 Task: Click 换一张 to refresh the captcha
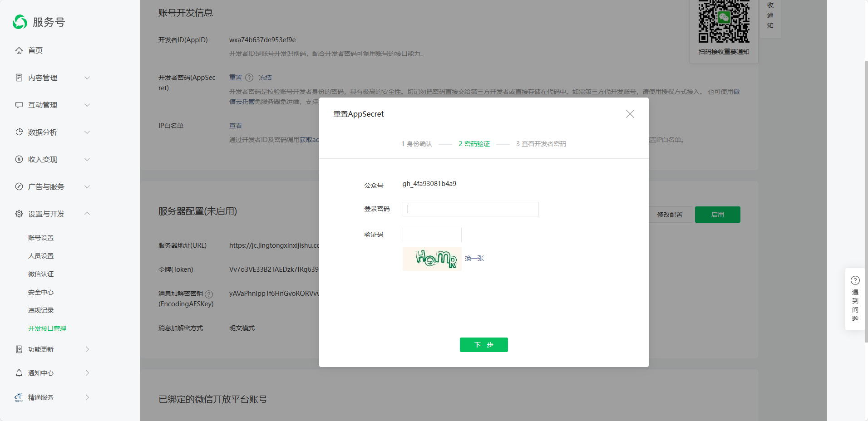474,258
